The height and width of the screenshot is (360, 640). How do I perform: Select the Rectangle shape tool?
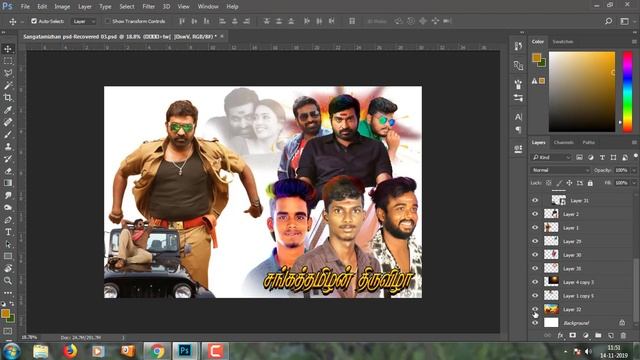pos(8,256)
